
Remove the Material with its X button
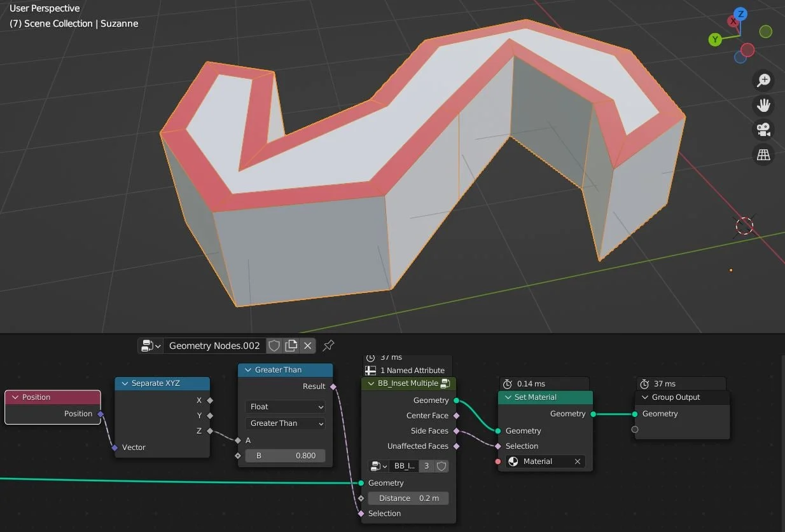[x=577, y=461]
